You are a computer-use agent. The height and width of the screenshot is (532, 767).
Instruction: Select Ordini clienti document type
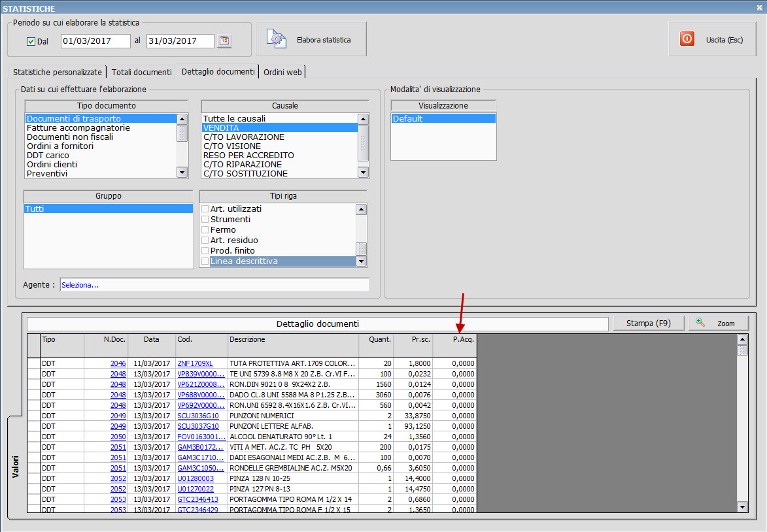coord(101,164)
